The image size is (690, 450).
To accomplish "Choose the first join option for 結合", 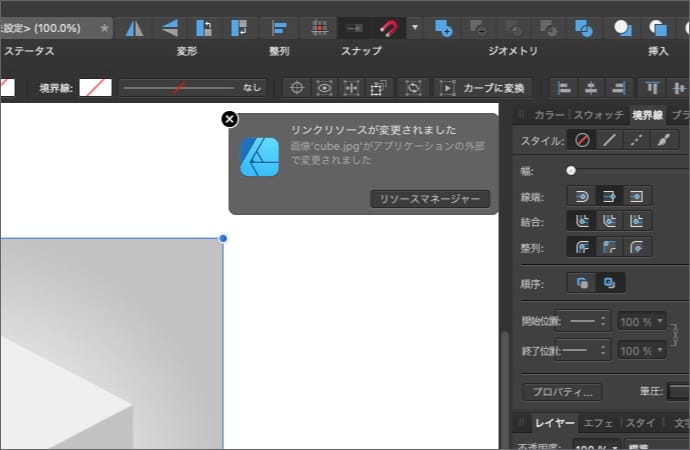I will (x=582, y=221).
